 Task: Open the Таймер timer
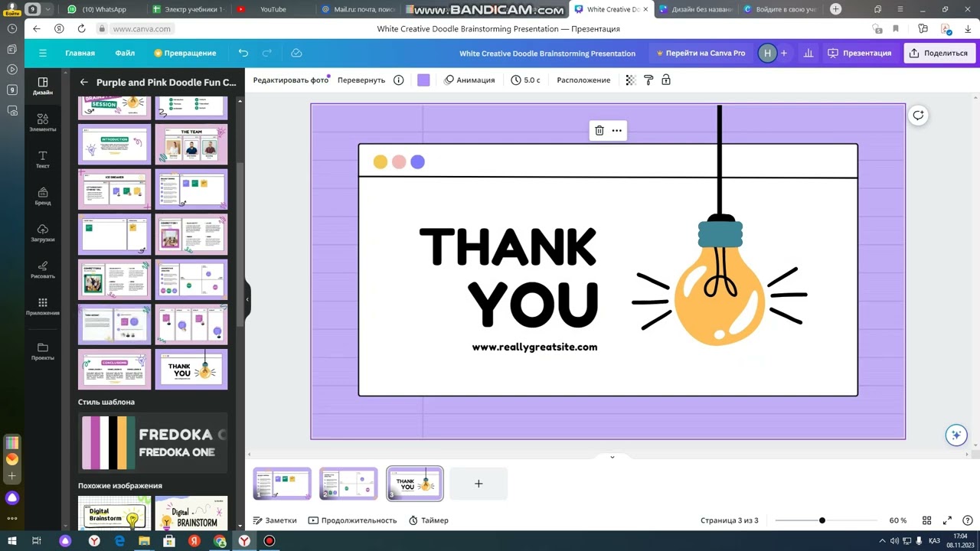point(429,520)
